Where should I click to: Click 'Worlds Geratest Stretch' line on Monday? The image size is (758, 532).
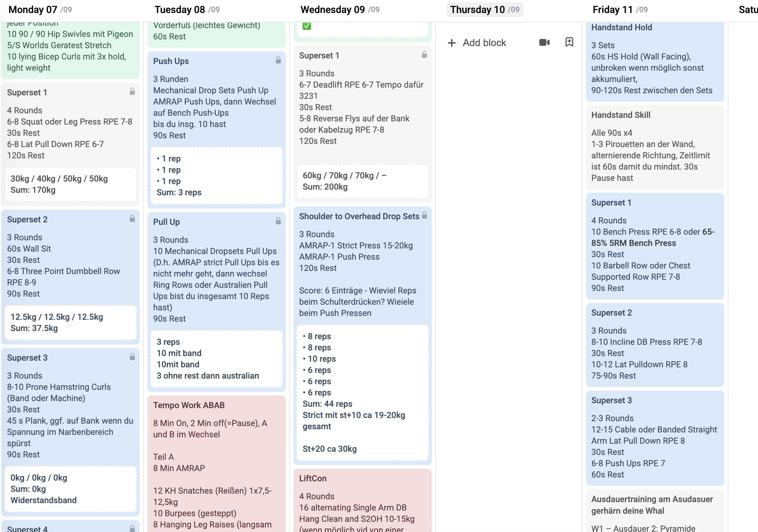(x=59, y=45)
